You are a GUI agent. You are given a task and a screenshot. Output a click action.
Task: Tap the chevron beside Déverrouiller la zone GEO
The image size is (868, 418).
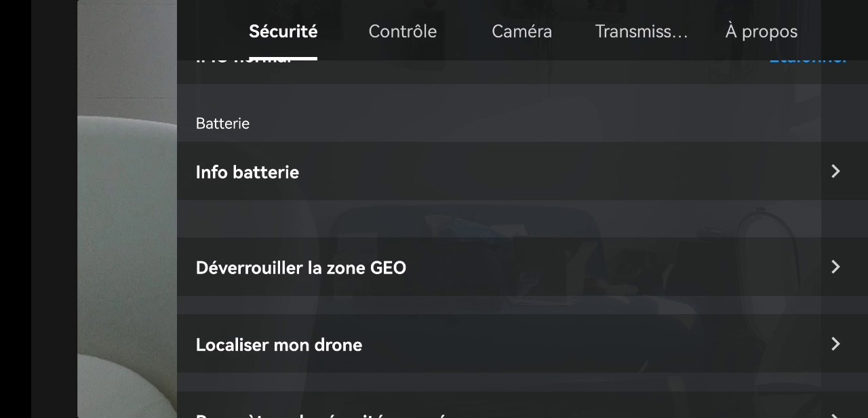[x=835, y=267]
